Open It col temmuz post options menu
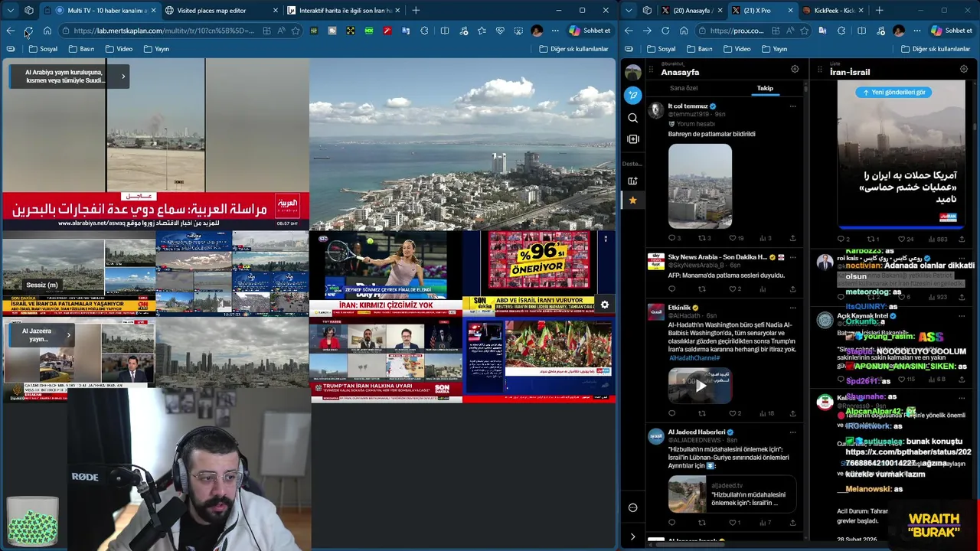The image size is (980, 551). 792,106
